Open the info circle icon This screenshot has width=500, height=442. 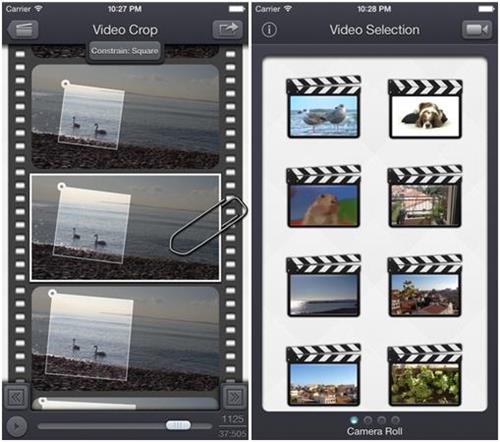269,30
